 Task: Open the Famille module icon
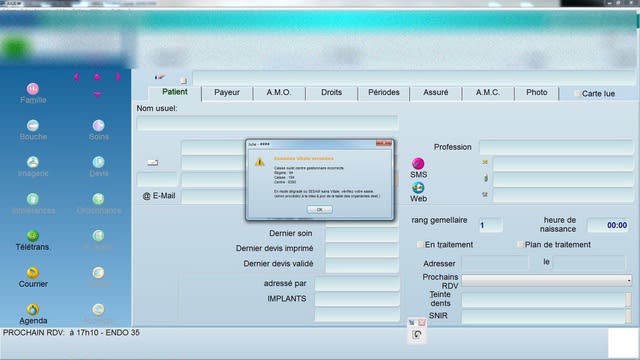(x=33, y=89)
